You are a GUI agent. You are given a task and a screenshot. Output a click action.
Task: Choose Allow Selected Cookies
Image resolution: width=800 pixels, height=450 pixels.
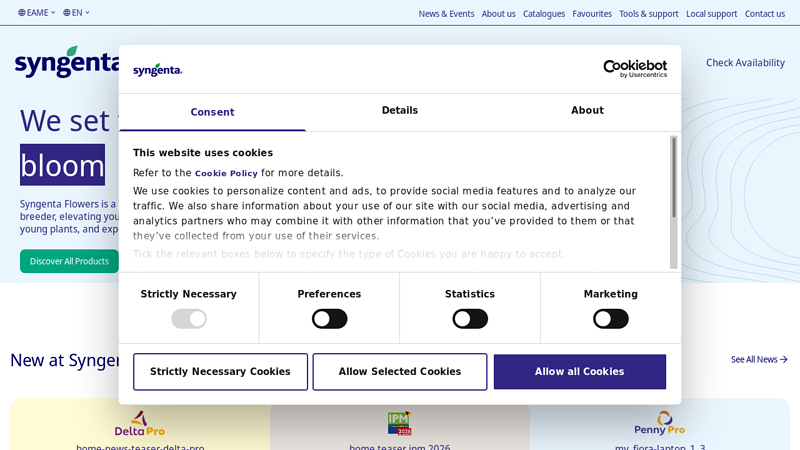click(399, 372)
